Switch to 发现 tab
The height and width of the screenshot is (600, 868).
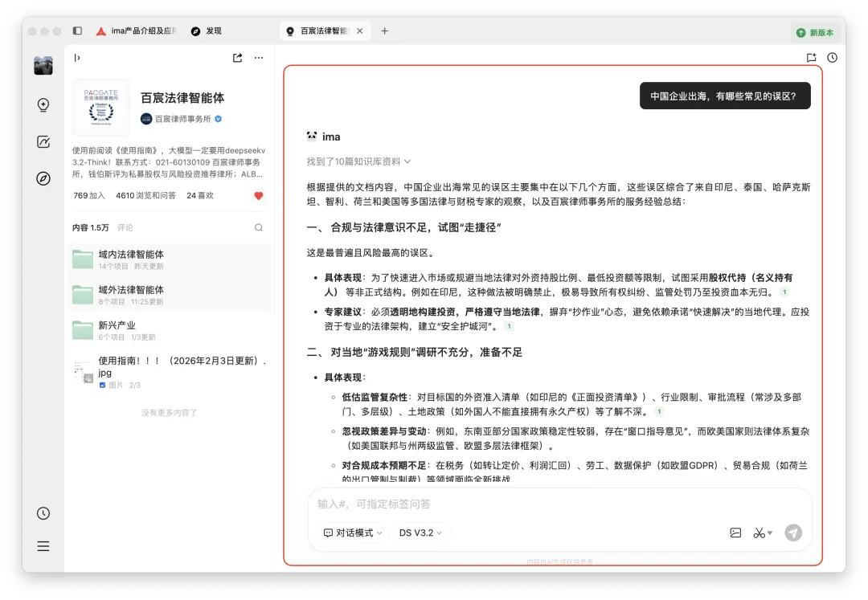[207, 31]
